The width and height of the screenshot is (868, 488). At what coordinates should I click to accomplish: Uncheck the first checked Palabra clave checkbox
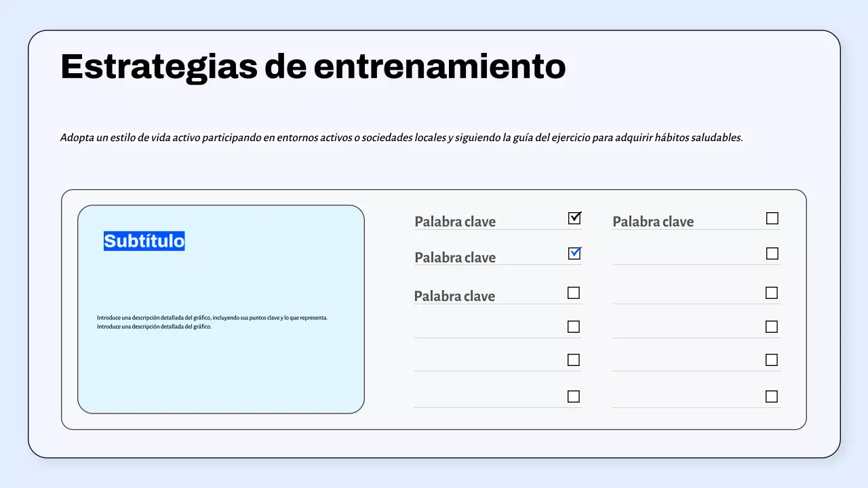574,218
